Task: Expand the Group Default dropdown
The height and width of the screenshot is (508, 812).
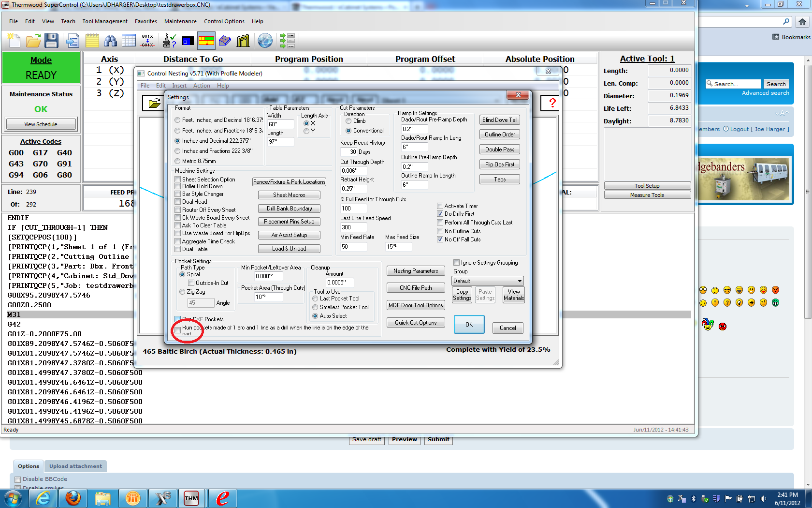Action: pyautogui.click(x=520, y=281)
